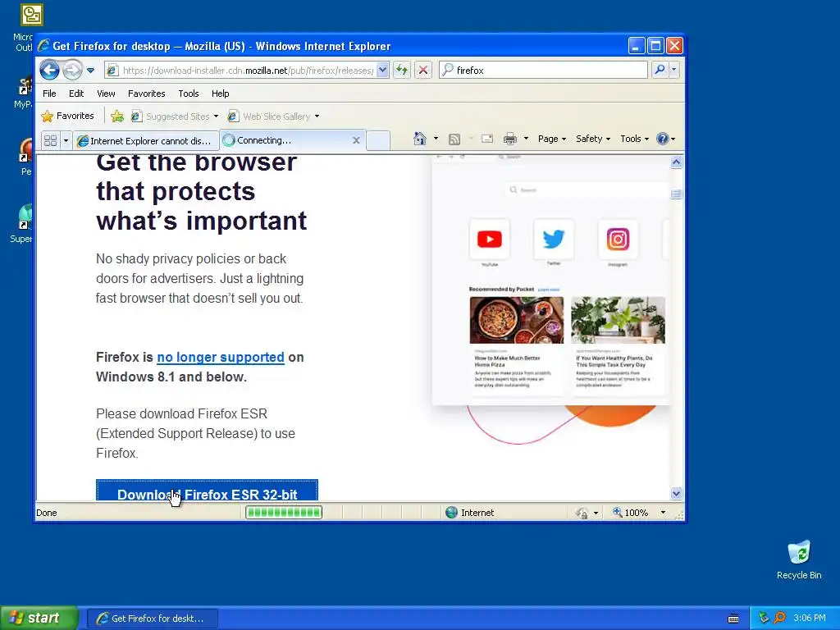Open the File menu
The width and height of the screenshot is (840, 630).
pos(49,94)
